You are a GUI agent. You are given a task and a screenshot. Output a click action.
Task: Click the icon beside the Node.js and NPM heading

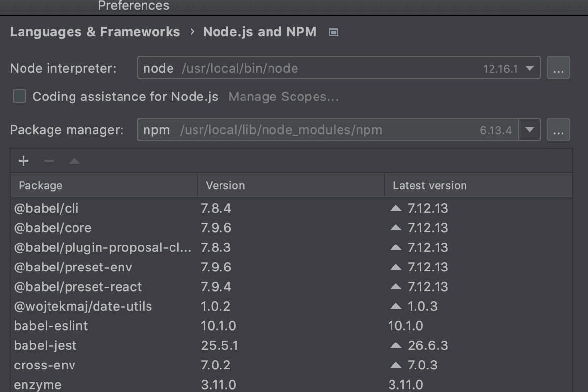point(333,31)
